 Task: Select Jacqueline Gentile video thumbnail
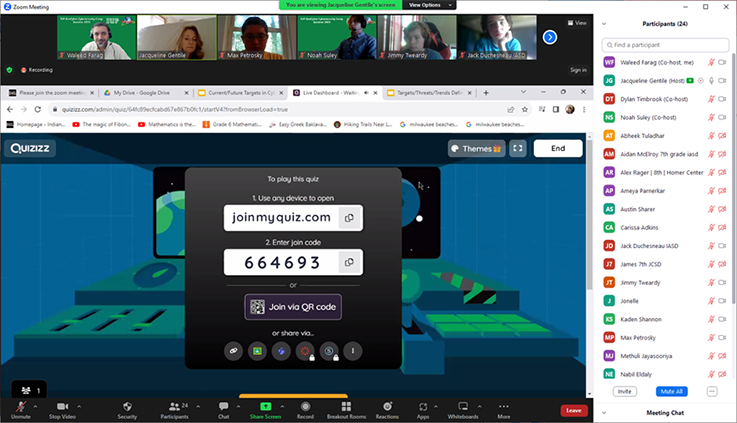pyautogui.click(x=177, y=37)
